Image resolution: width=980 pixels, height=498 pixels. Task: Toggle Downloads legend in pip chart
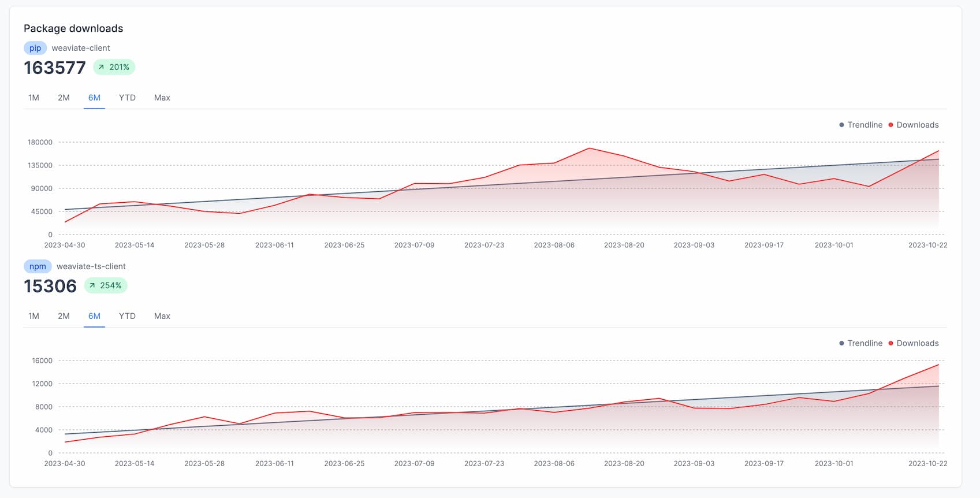pos(914,125)
